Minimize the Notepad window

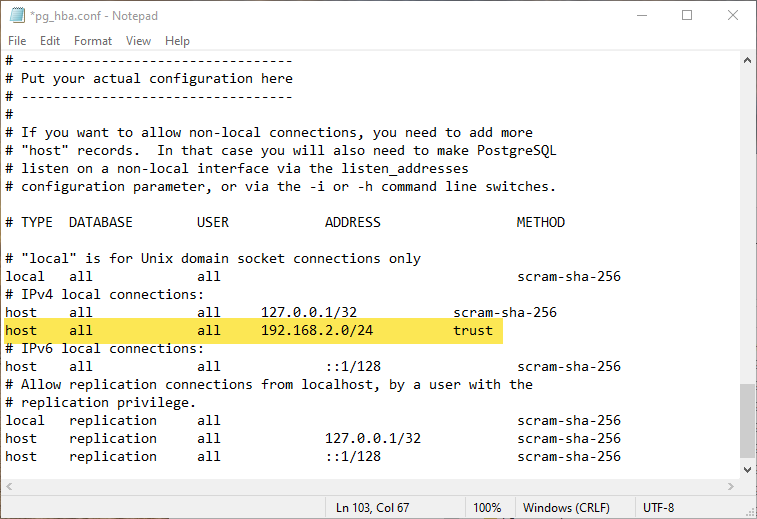pos(642,16)
